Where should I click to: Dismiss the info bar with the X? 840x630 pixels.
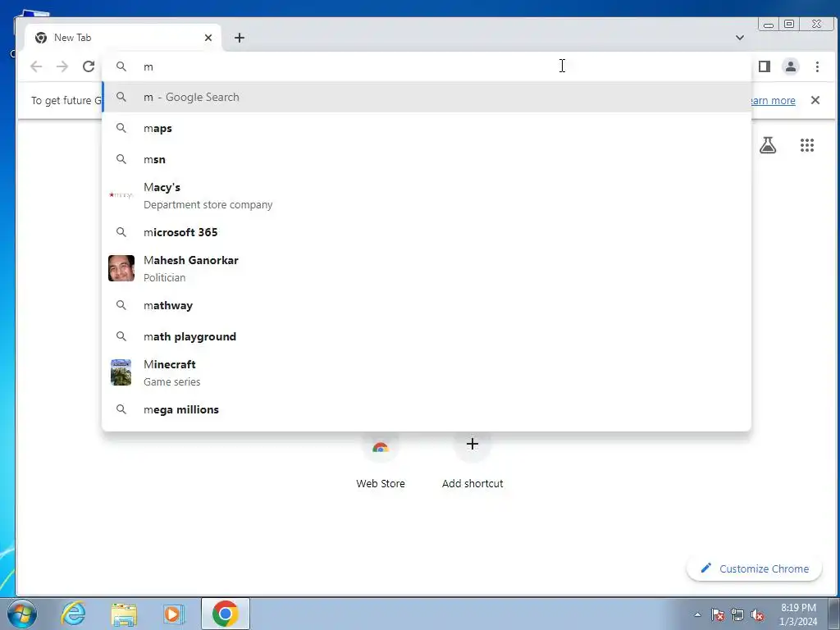815,100
